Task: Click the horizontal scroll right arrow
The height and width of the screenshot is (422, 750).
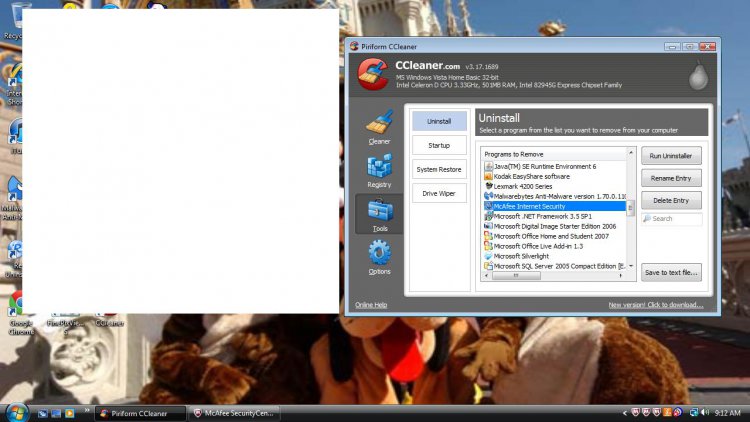Action: (621, 276)
